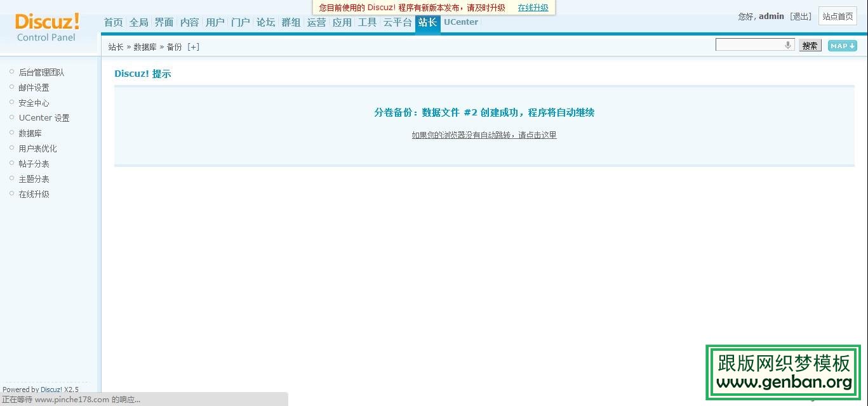Click the 站长 » 数据库 » 备份 breadcrumb
This screenshot has height=406, width=868.
[145, 47]
